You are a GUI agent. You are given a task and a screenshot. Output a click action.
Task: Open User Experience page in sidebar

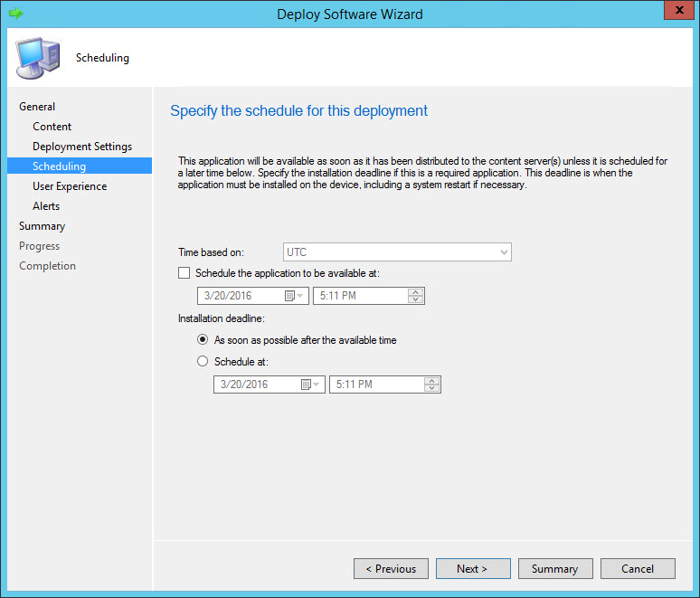[x=70, y=186]
